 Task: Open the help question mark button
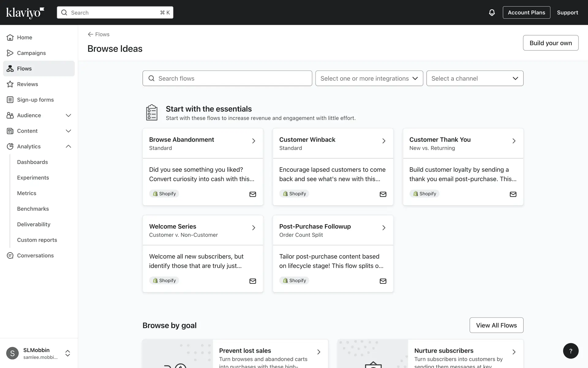(571, 351)
